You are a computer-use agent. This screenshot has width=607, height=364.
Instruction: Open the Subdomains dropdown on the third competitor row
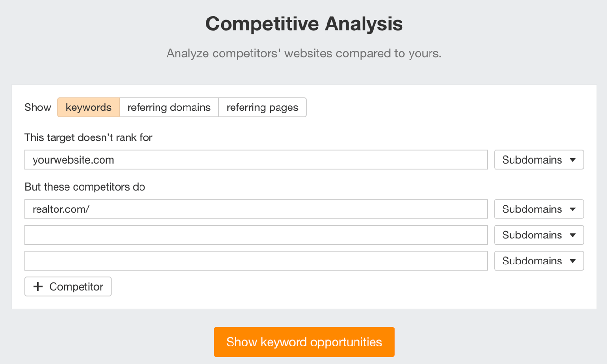point(539,235)
